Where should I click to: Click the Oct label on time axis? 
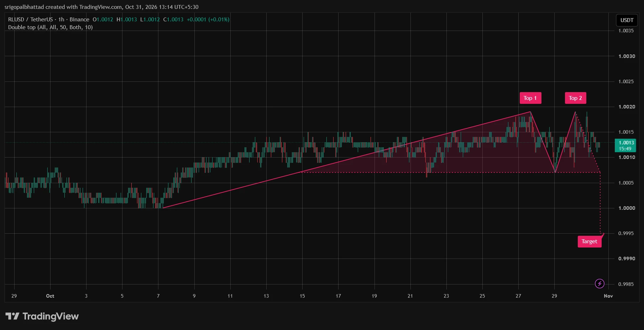[50, 296]
